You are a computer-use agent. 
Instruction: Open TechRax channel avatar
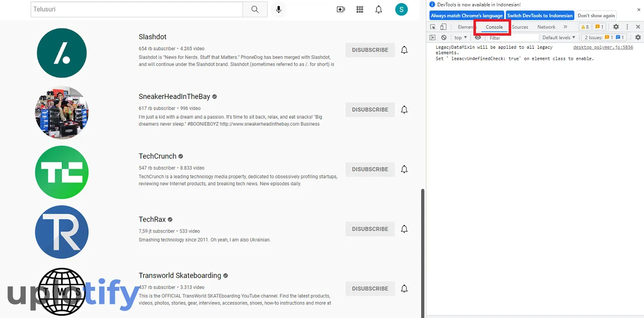click(62, 232)
